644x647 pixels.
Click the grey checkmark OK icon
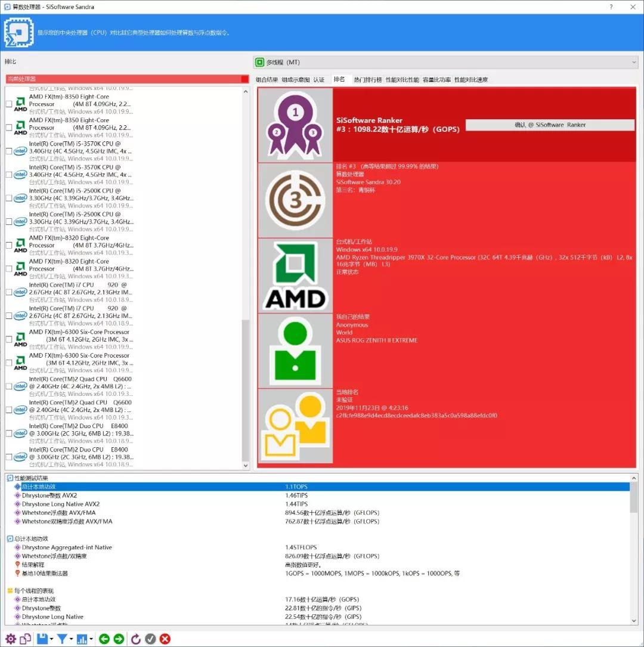(x=151, y=639)
